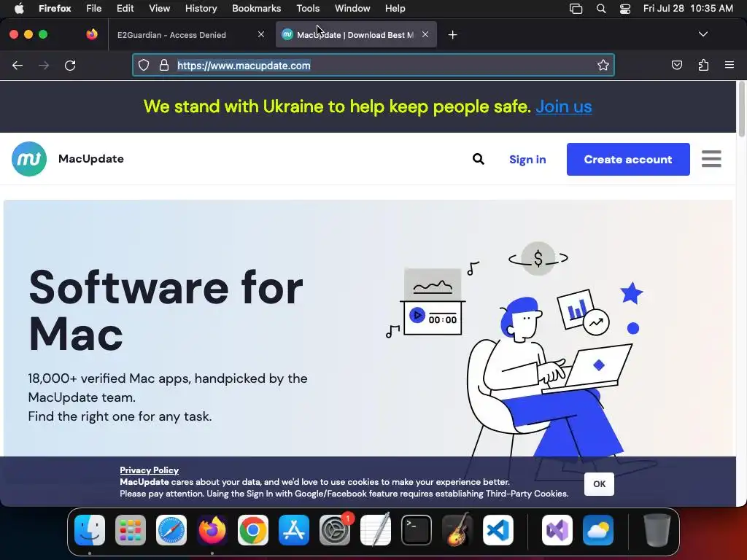
Task: Open the MacUpdate site search magnifier
Action: 479,159
